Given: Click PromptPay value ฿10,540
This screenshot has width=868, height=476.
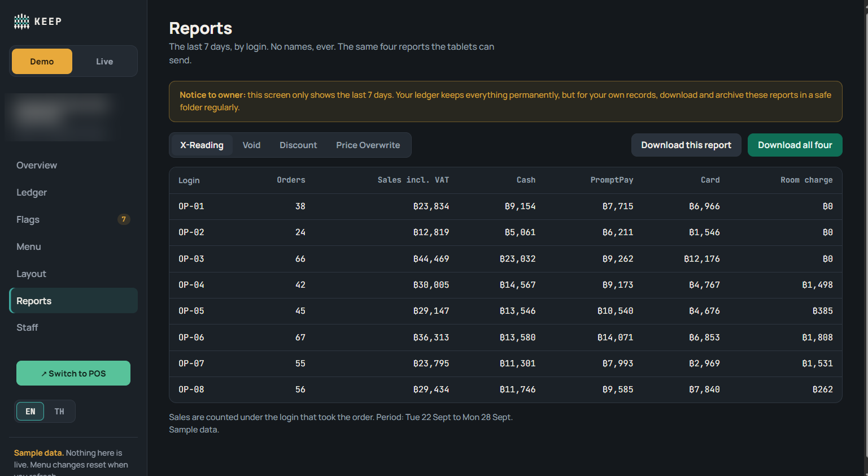Looking at the screenshot, I should [615, 311].
